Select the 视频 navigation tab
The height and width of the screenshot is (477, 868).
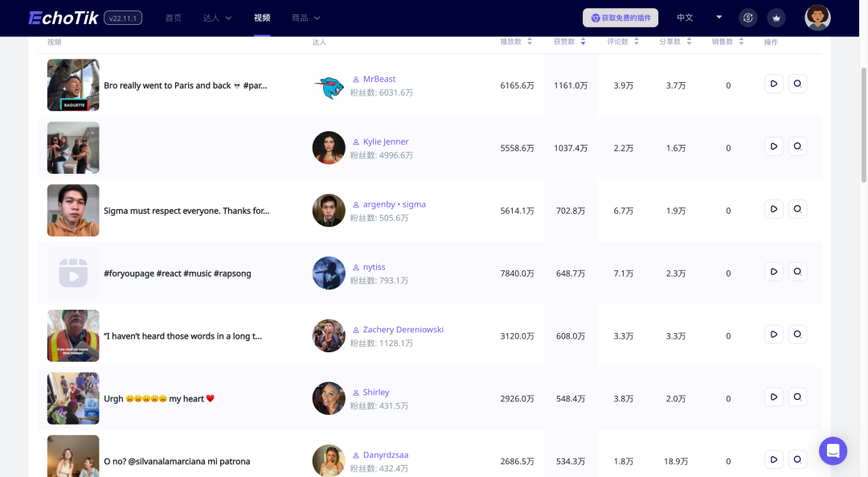pos(262,19)
